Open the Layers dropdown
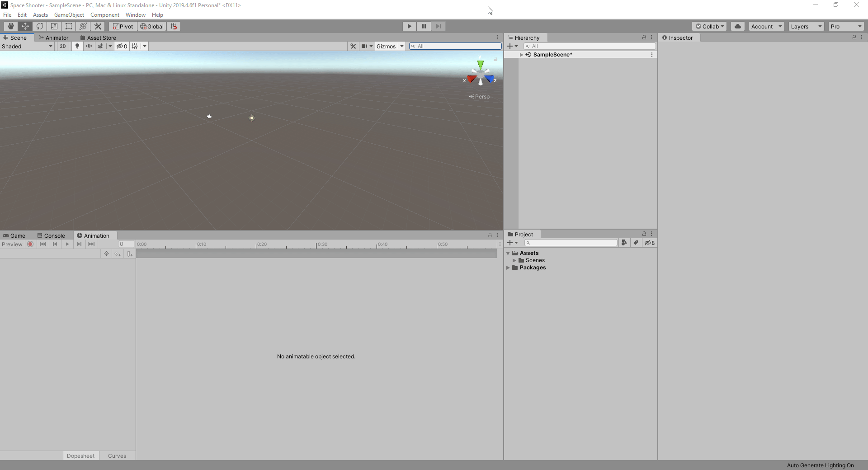Image resolution: width=868 pixels, height=470 pixels. point(806,26)
